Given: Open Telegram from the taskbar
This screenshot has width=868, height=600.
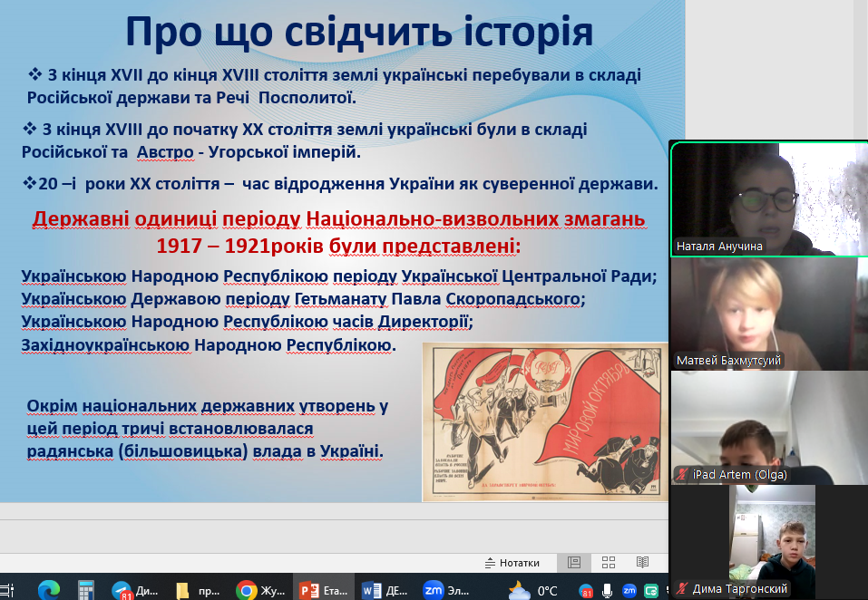Looking at the screenshot, I should pyautogui.click(x=134, y=591).
